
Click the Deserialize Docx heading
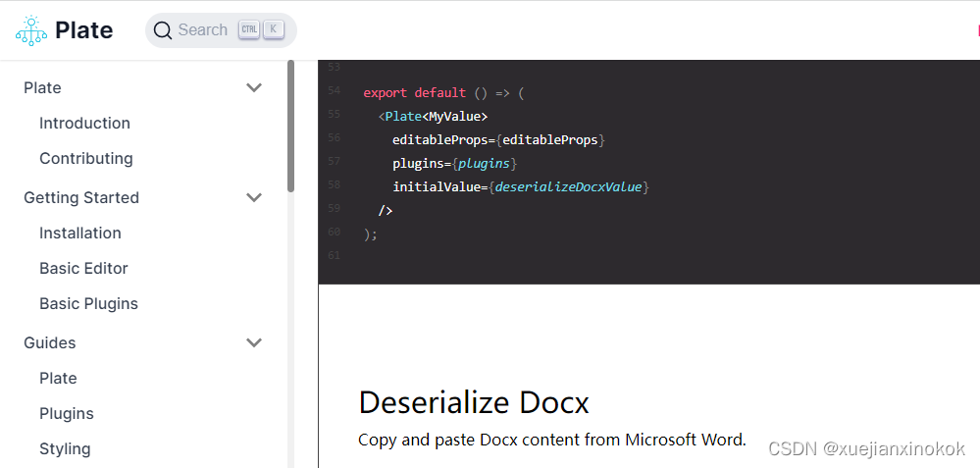[474, 402]
